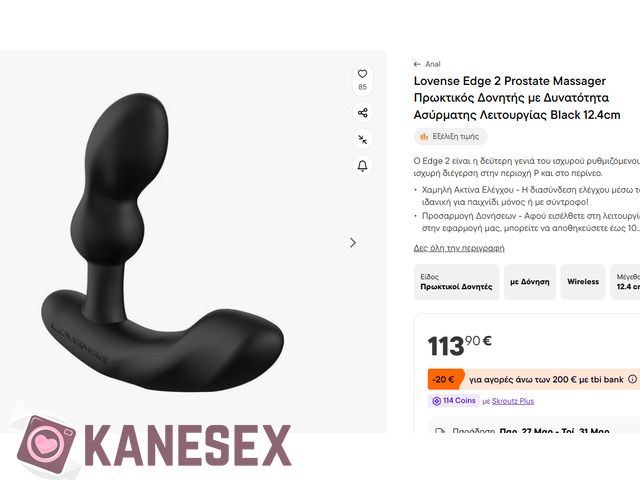Image resolution: width=640 pixels, height=480 pixels.
Task: Click the -20 € discount tag
Action: (x=445, y=379)
